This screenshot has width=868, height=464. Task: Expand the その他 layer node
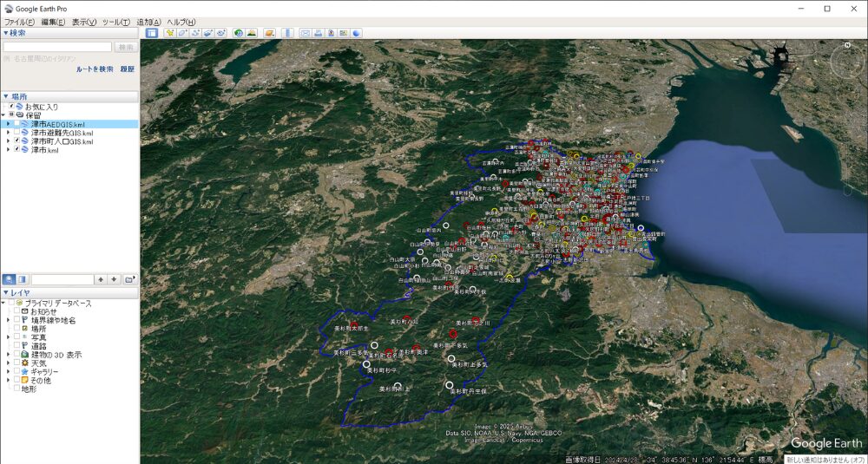click(x=8, y=380)
